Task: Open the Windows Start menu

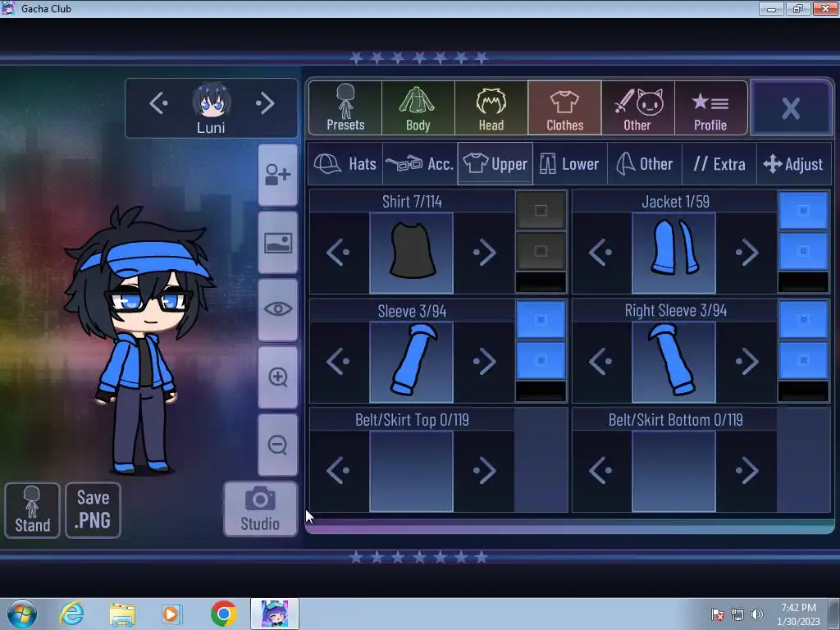Action: [x=22, y=614]
